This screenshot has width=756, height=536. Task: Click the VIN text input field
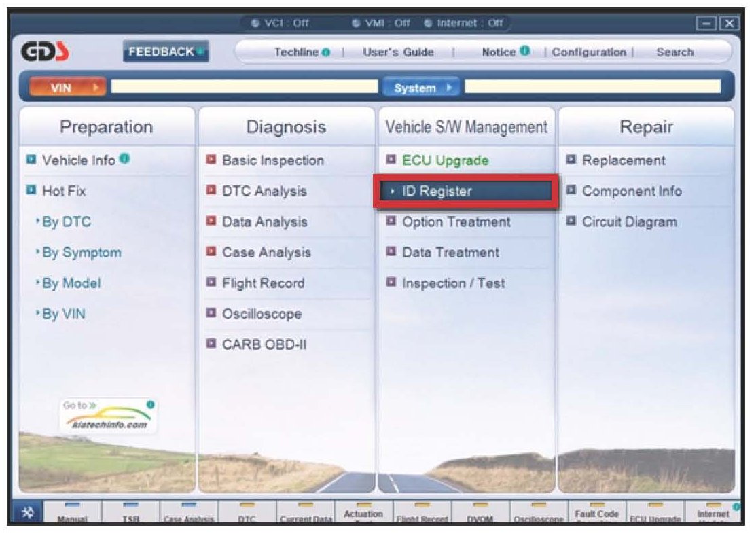coord(245,87)
